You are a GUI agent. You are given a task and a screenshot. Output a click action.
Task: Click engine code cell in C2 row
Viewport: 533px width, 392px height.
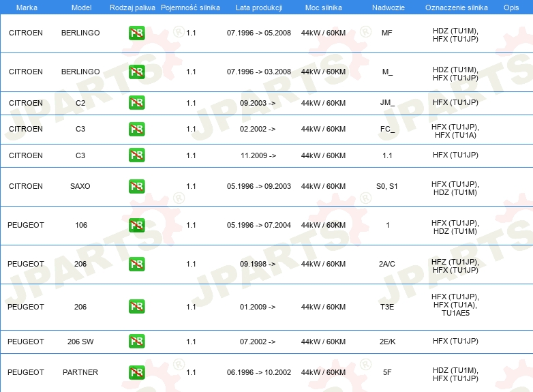click(455, 103)
